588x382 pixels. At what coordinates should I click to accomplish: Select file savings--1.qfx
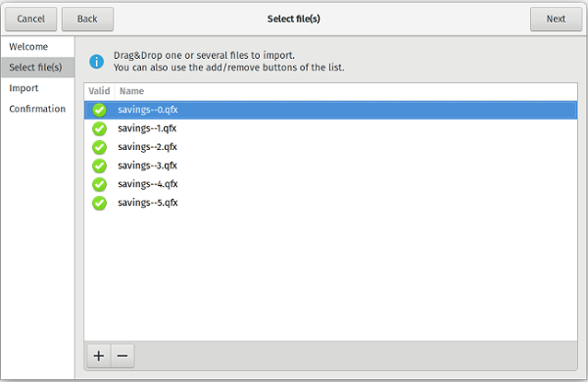click(331, 128)
